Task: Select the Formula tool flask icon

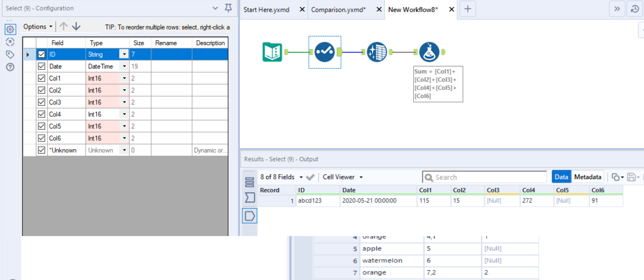Action: pos(429,52)
